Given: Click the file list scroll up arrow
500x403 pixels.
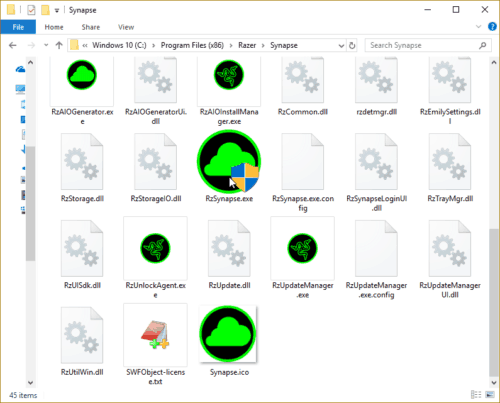Looking at the screenshot, I should (x=494, y=62).
